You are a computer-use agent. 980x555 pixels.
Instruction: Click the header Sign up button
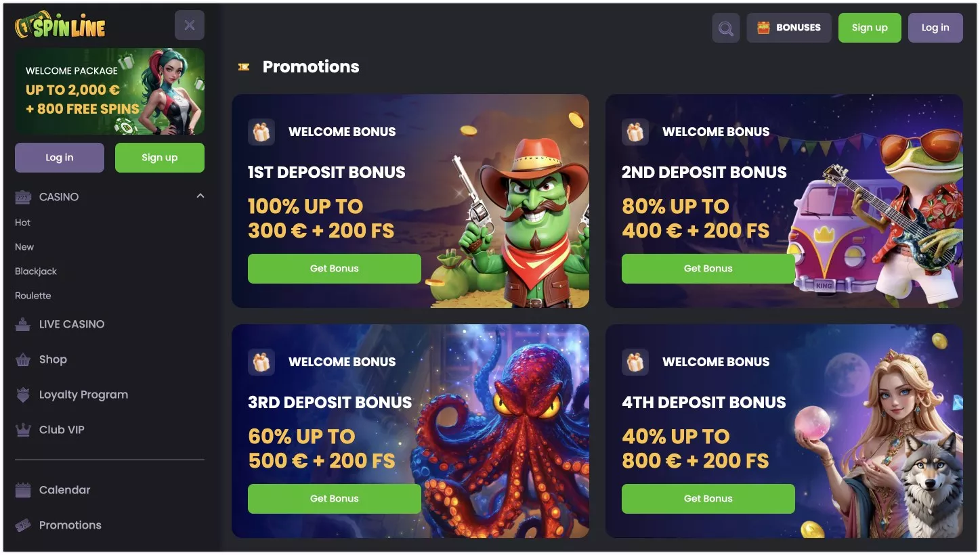(x=870, y=28)
